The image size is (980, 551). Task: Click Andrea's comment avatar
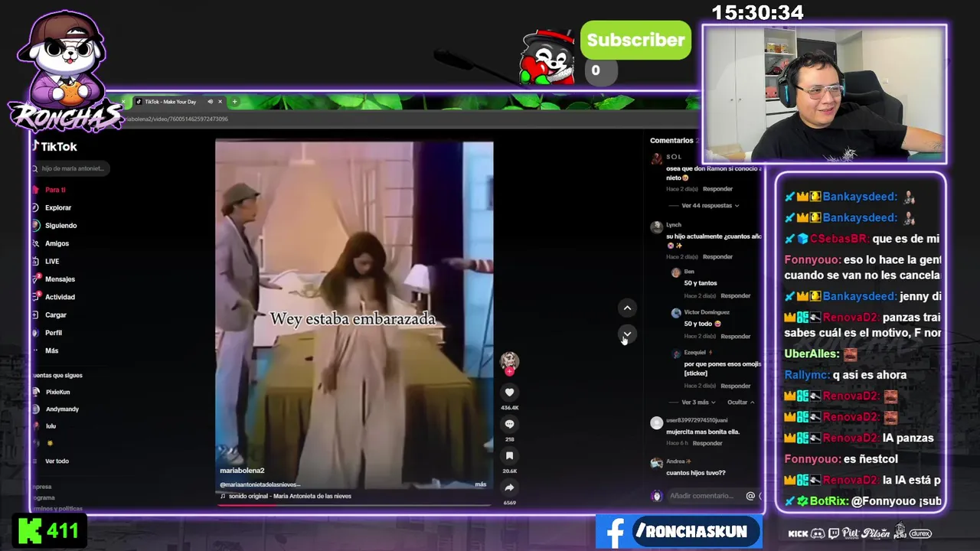(x=656, y=463)
